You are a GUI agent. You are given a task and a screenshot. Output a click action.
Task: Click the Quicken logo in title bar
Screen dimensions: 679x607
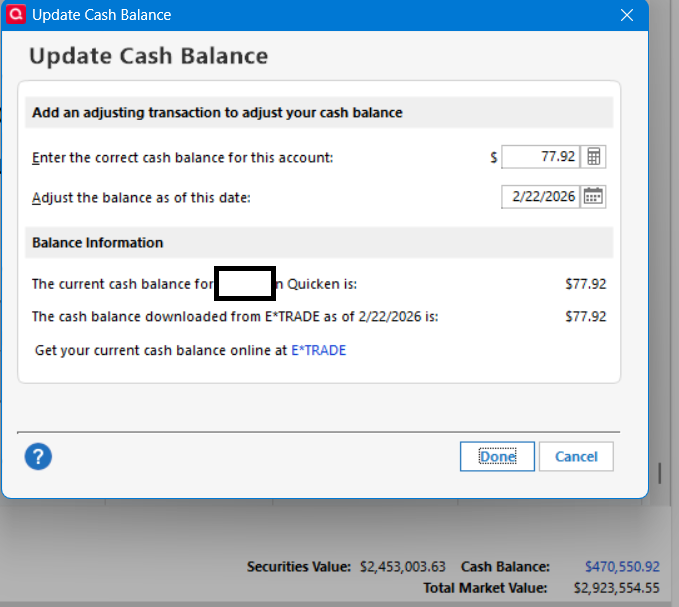tap(16, 14)
